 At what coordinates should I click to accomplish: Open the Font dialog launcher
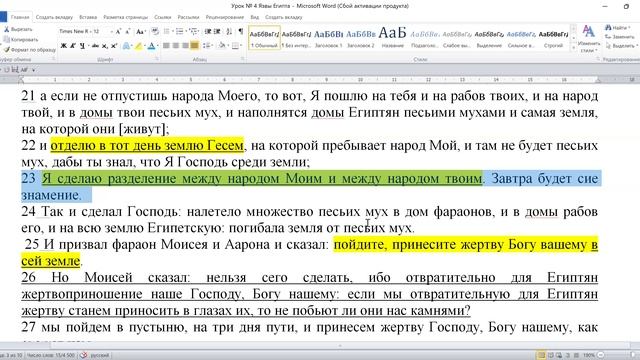157,58
